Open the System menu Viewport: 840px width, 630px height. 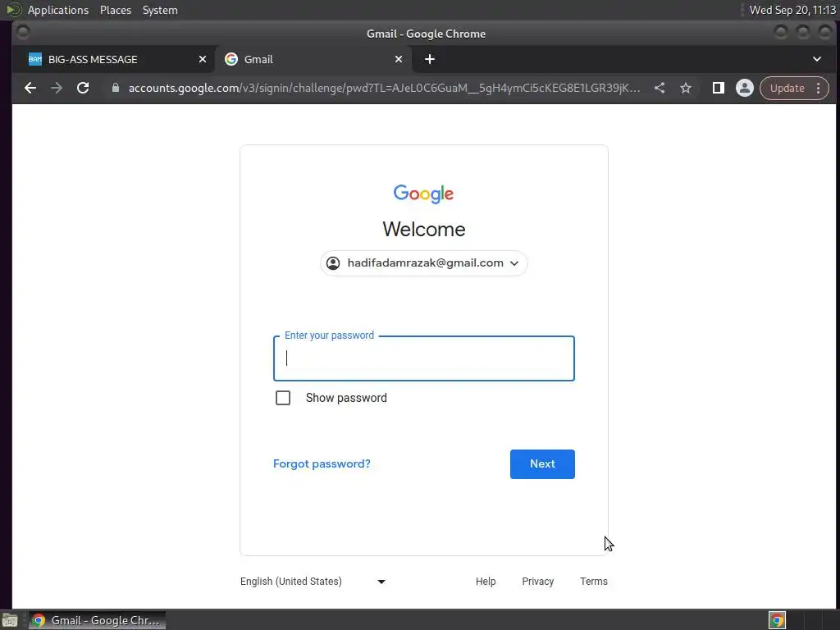pos(160,10)
